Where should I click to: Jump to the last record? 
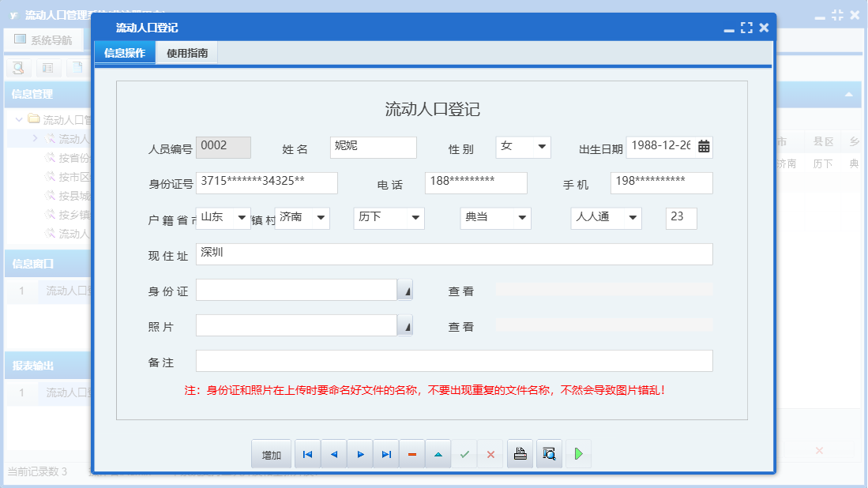tap(386, 453)
